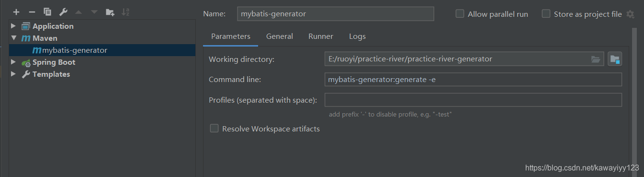Switch to the General tab

280,36
